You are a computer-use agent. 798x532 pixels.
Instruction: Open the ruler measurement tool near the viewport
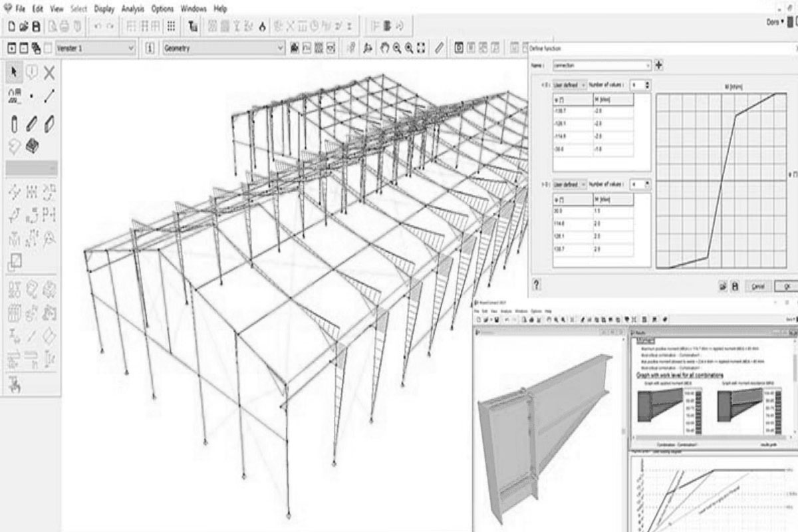(438, 47)
